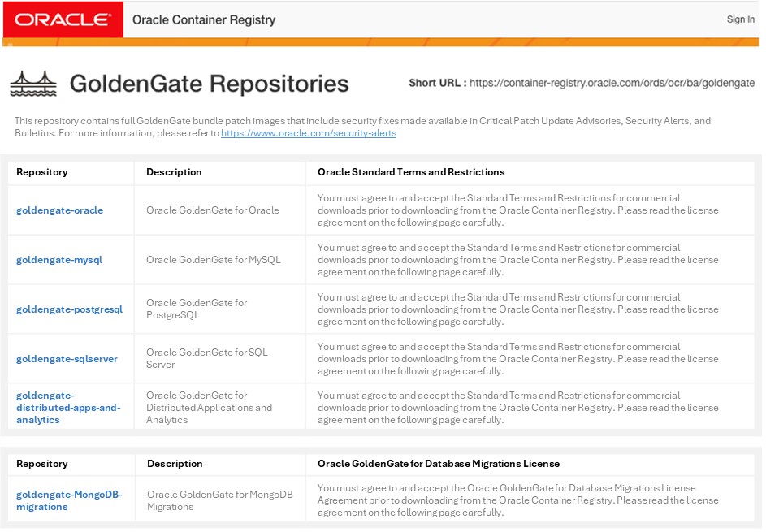Open the goldengate-postgresql repository

(69, 309)
